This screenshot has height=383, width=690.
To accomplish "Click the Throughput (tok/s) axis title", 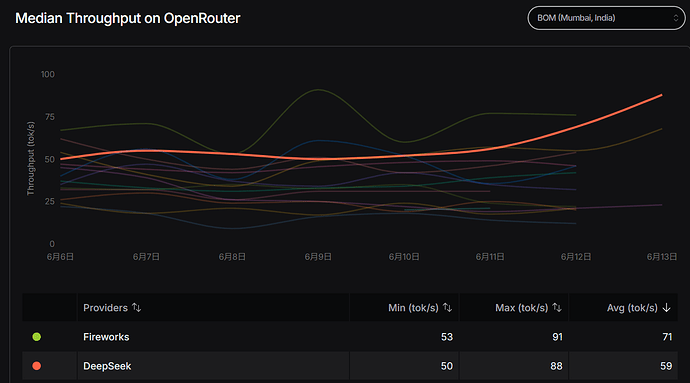I will coord(30,158).
